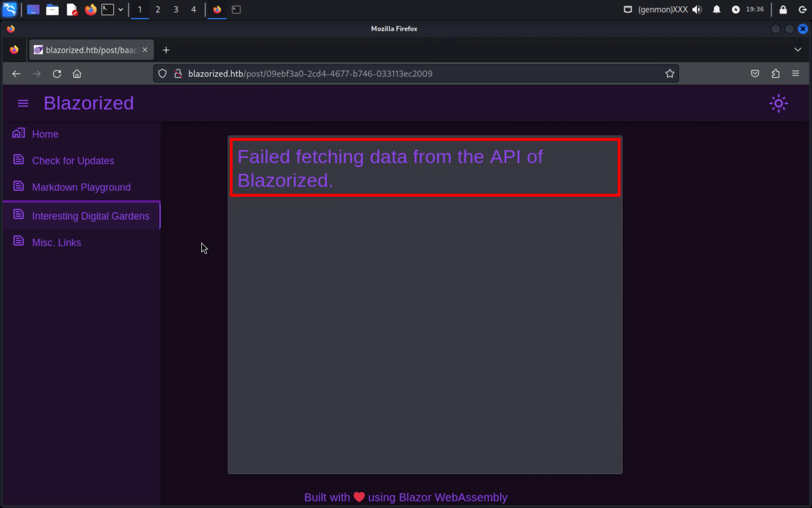Click the Built with Blazor WebAssembly footer

tap(406, 497)
